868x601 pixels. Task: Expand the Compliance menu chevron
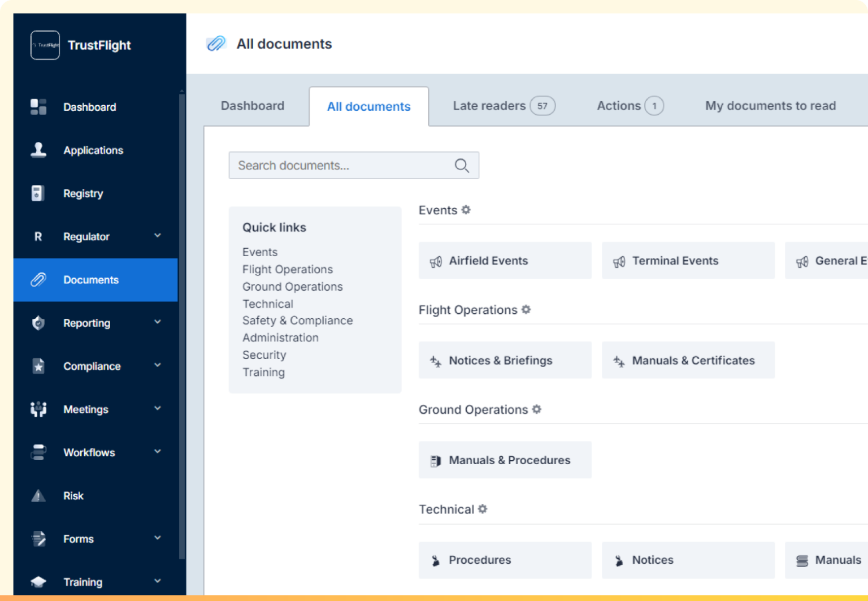coord(158,366)
